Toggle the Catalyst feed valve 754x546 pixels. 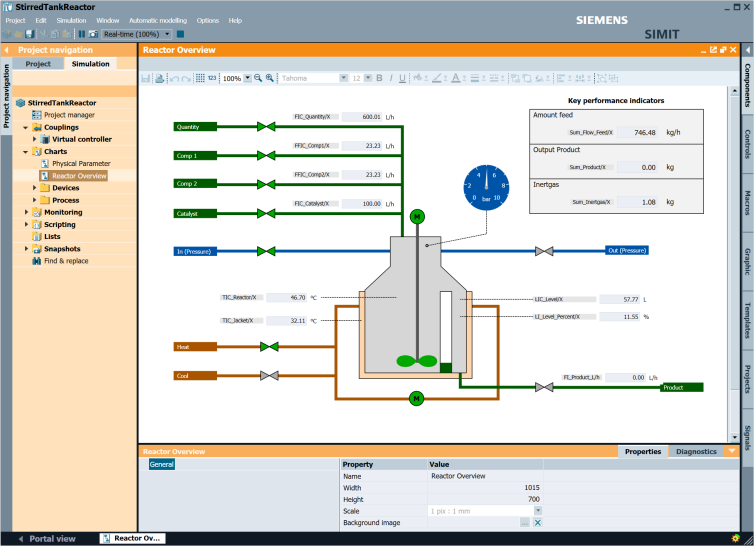click(266, 213)
